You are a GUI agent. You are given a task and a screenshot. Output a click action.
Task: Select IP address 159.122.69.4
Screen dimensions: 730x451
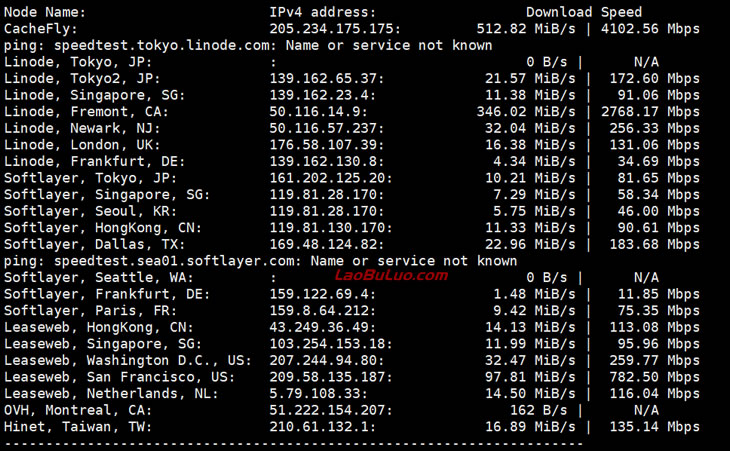[x=323, y=295]
